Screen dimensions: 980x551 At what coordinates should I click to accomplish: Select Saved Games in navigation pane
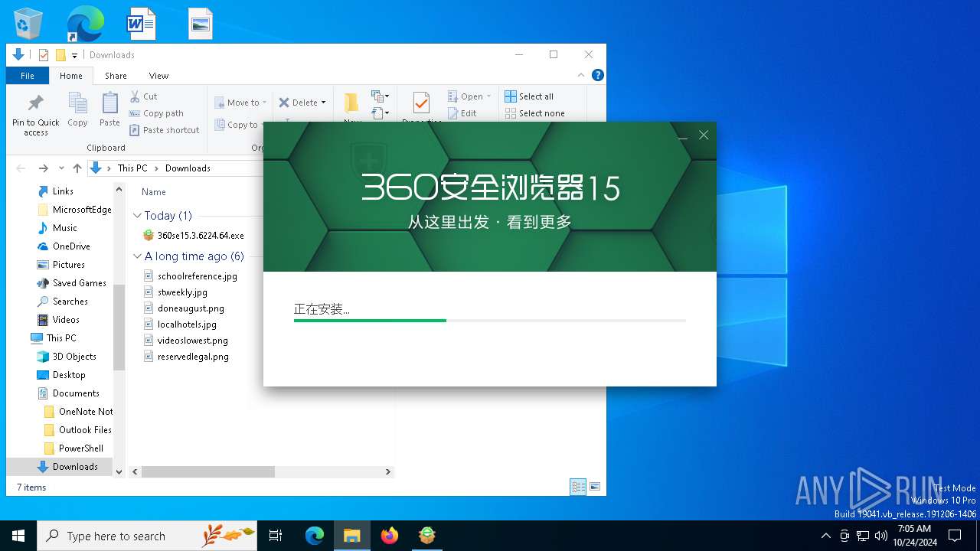[73, 283]
